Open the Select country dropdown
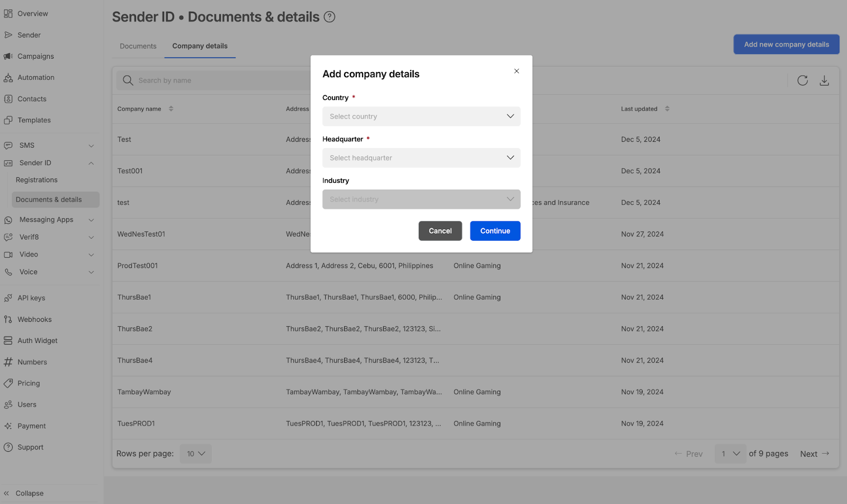This screenshot has height=504, width=847. [x=421, y=116]
